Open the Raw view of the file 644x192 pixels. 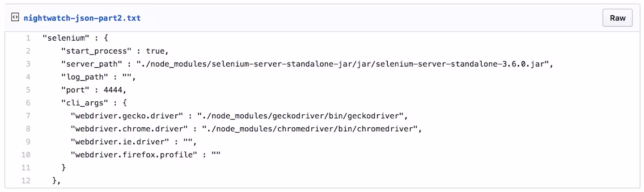[x=618, y=18]
